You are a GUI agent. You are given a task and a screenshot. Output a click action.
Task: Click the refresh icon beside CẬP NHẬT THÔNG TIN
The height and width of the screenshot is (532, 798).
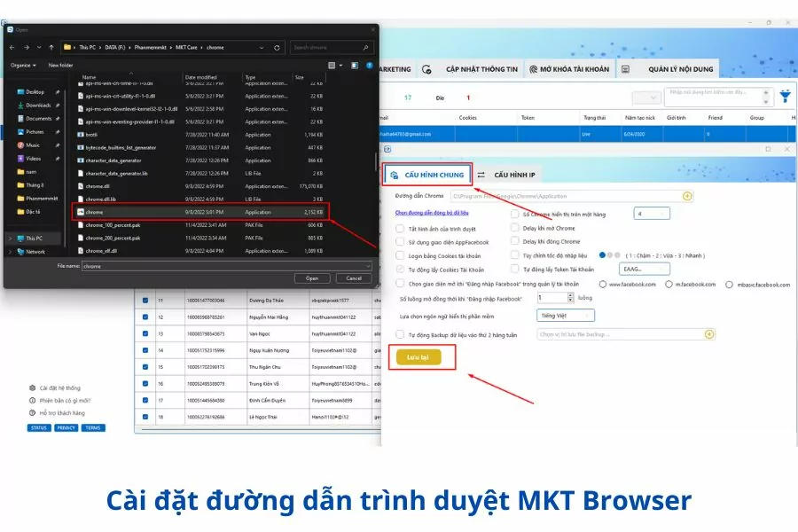click(426, 69)
